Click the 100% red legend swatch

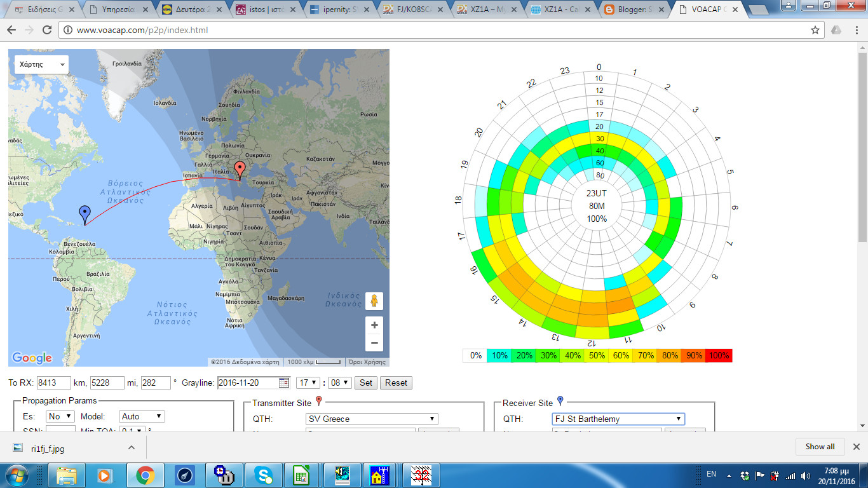point(720,356)
